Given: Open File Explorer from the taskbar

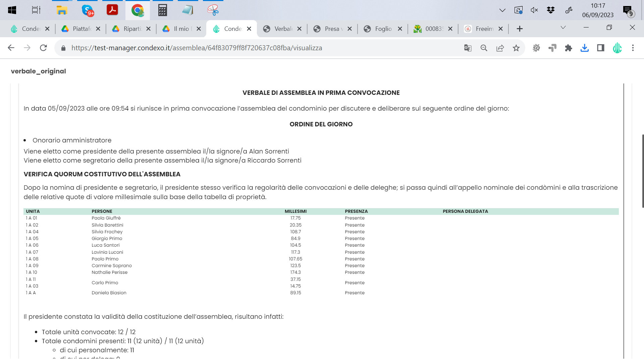Looking at the screenshot, I should click(62, 10).
